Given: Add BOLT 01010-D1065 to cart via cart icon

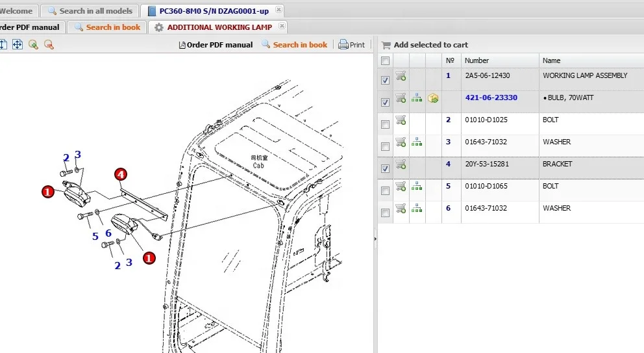Looking at the screenshot, I should point(401,187).
